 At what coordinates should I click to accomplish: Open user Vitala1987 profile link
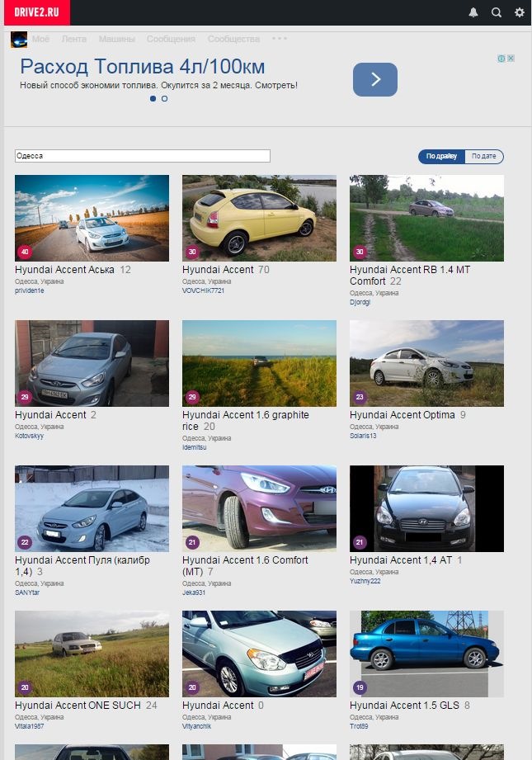pos(30,726)
